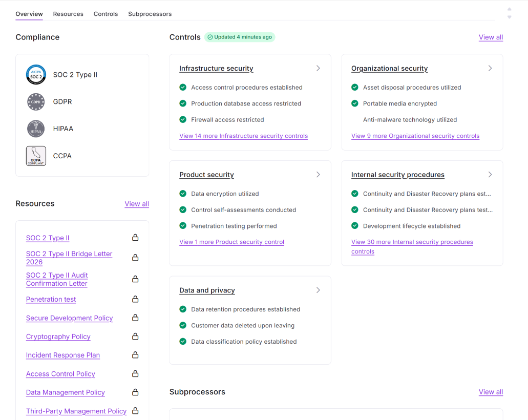Viewport: 528px width, 420px height.
Task: Click check icon for Production database access restricted
Action: pos(183,103)
